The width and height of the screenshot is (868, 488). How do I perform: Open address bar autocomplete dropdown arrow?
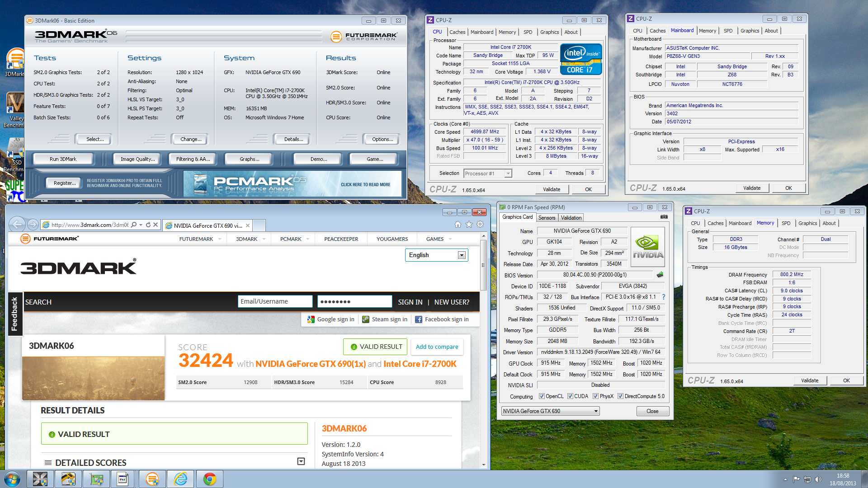pyautogui.click(x=141, y=225)
